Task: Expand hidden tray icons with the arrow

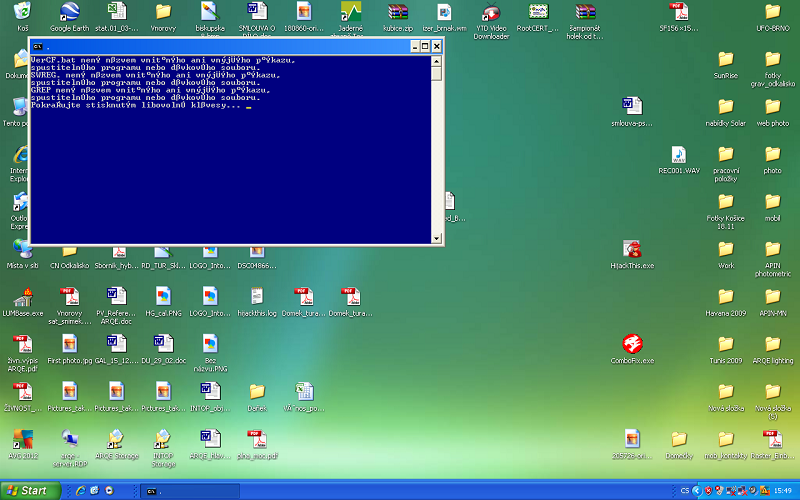Action: (696, 491)
